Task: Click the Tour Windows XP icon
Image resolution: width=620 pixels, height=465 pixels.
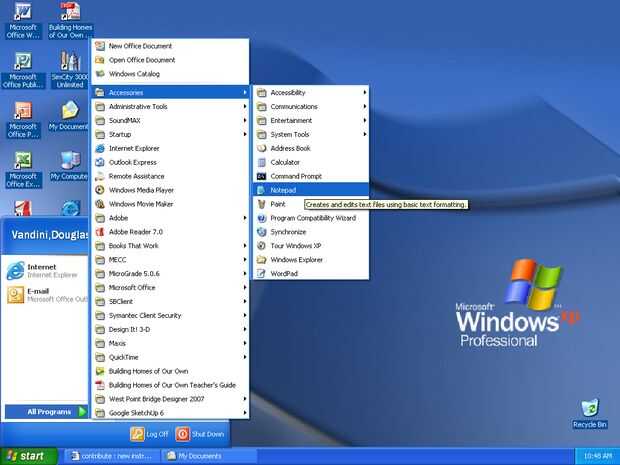Action: [261, 246]
